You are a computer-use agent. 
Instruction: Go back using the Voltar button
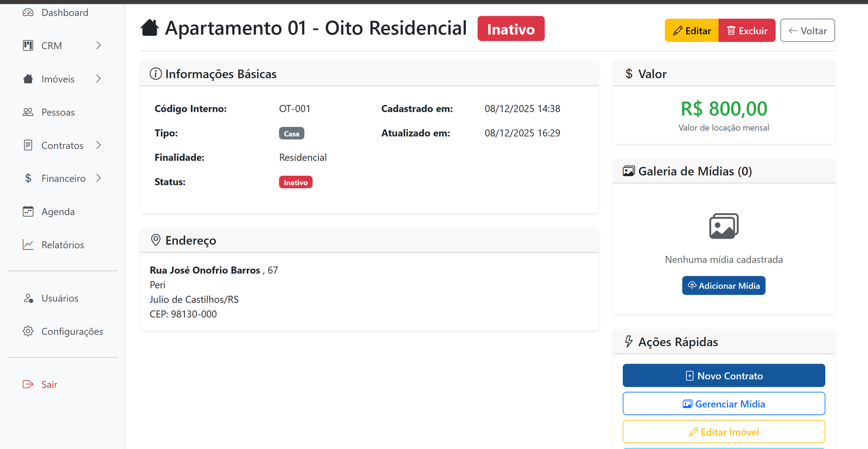coord(807,31)
